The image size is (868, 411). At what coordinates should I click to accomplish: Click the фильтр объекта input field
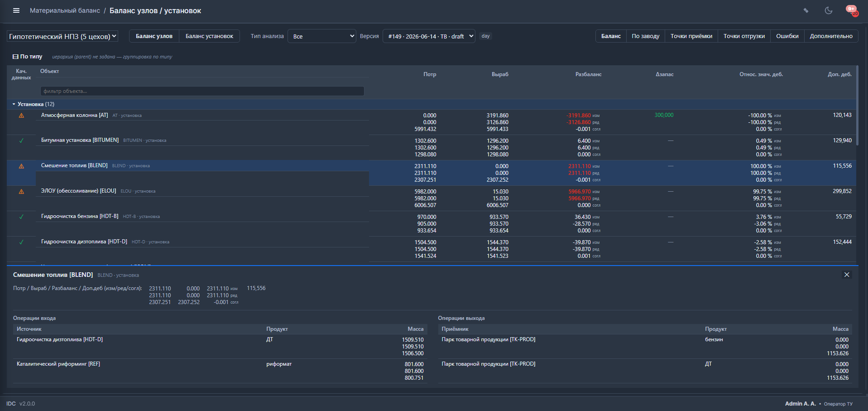[202, 91]
